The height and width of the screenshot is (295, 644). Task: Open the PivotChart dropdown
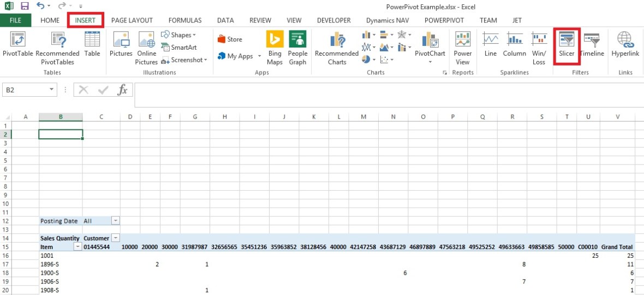coord(430,62)
